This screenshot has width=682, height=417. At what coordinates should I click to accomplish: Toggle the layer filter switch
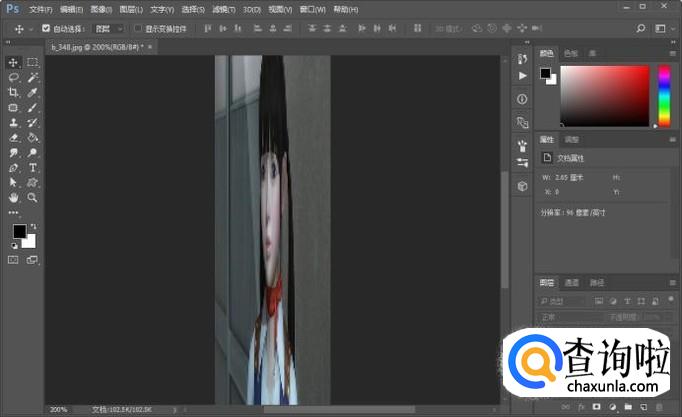pyautogui.click(x=671, y=299)
